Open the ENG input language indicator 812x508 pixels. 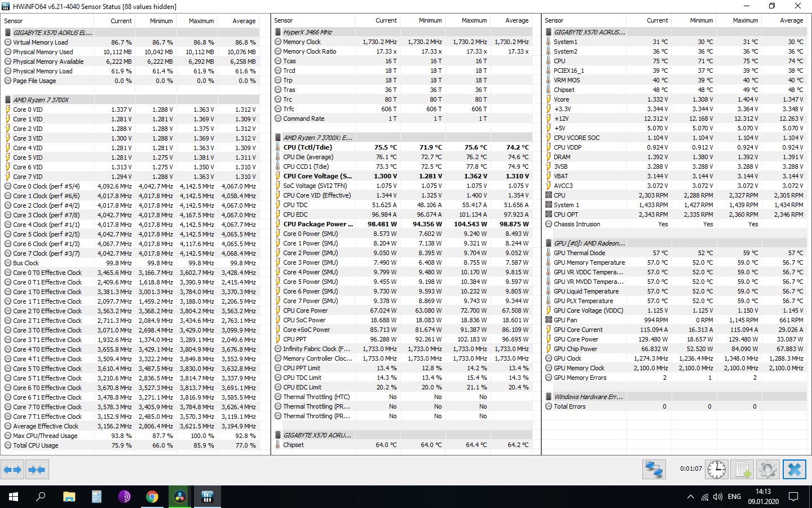click(734, 497)
